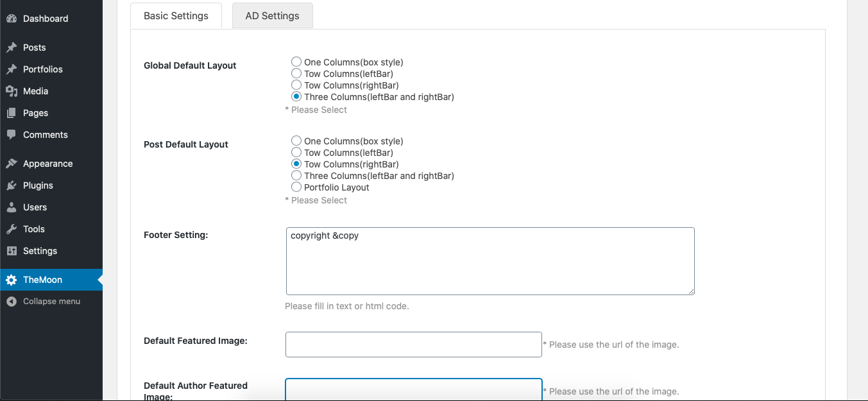
Task: Select global Tow Columns(leftBar) radio
Action: pyautogui.click(x=296, y=74)
